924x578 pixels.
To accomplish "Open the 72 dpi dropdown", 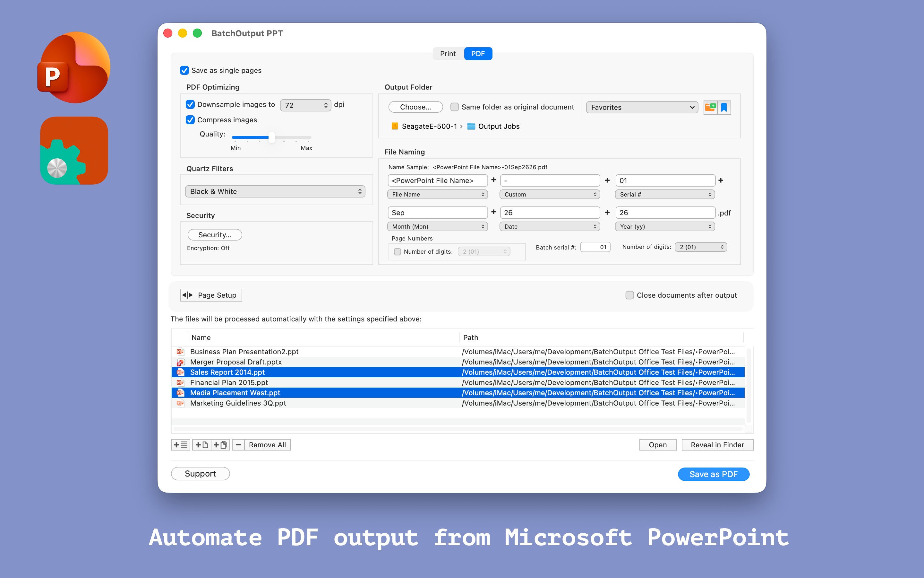I will (x=305, y=105).
